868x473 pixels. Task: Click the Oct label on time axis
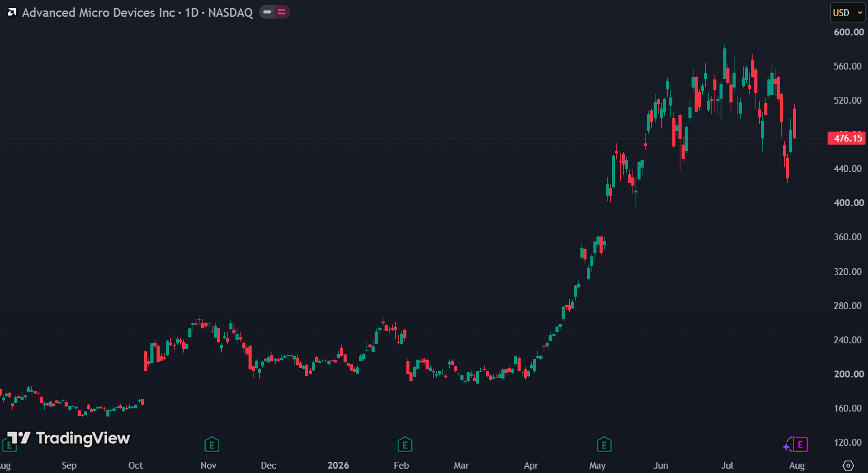coord(135,466)
